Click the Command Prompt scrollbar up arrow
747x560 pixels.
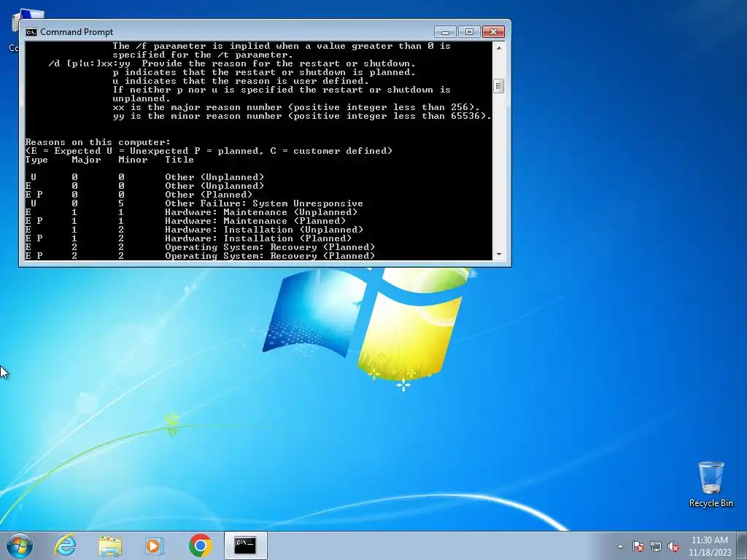click(499, 47)
